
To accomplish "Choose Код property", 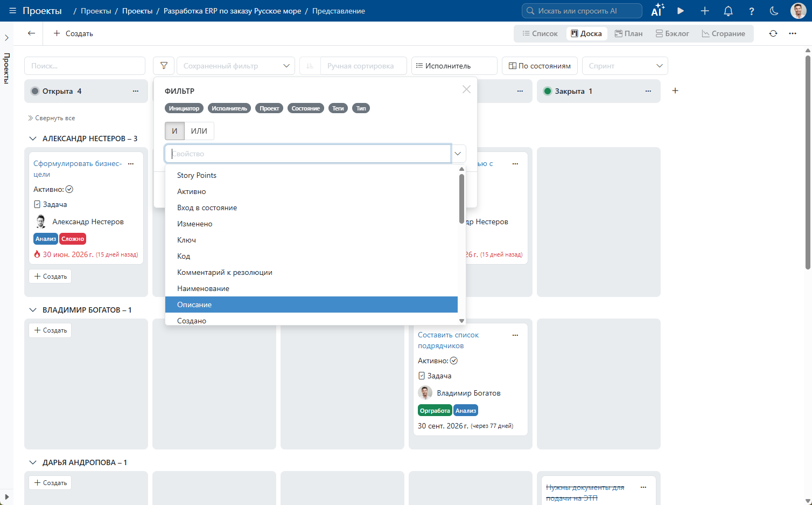I will [311, 256].
